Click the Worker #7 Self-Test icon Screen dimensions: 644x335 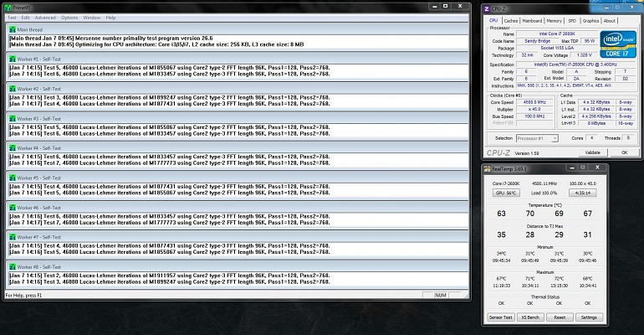tap(13, 237)
